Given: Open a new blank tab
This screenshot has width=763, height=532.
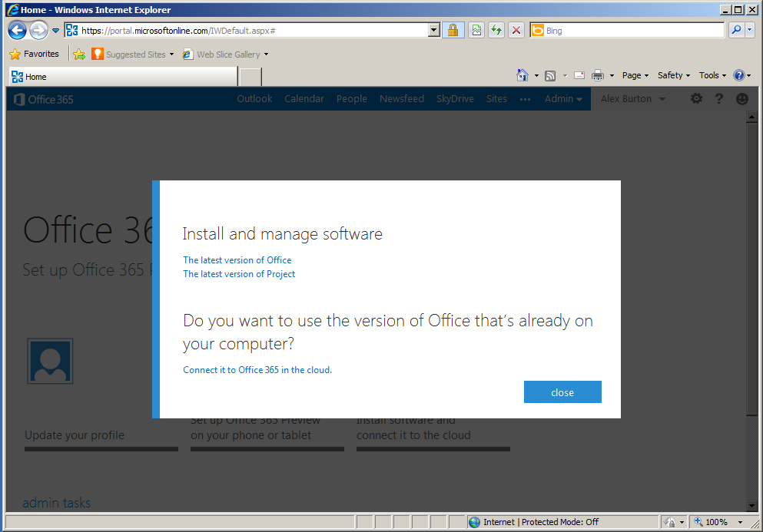Looking at the screenshot, I should (250, 77).
